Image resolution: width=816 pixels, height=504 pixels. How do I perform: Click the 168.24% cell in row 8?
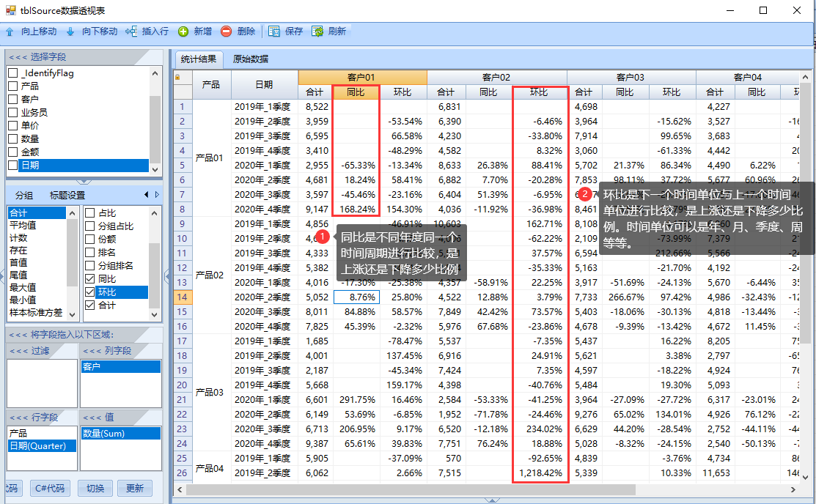(356, 209)
